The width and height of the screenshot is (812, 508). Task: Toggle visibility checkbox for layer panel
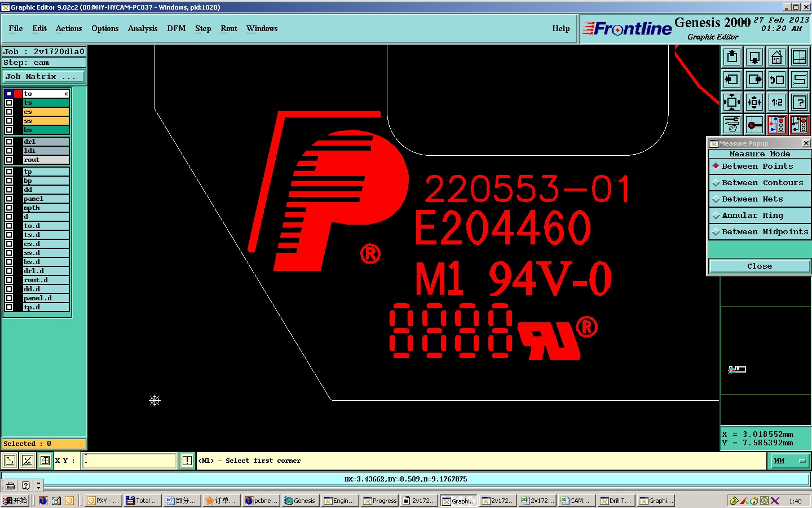pos(9,199)
